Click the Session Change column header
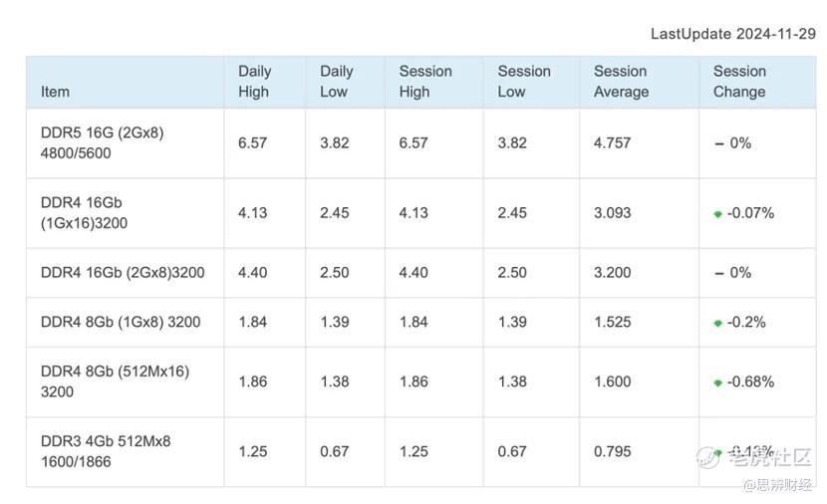Screen dimensions: 827x504 coord(739,82)
